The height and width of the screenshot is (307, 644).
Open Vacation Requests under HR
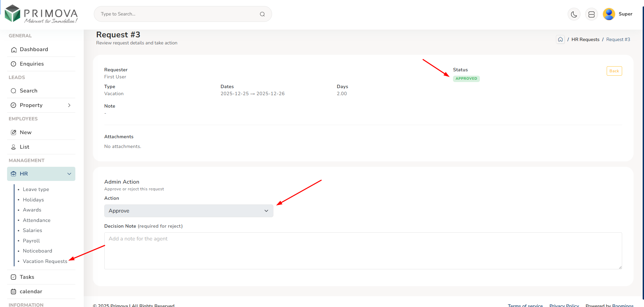click(x=45, y=261)
